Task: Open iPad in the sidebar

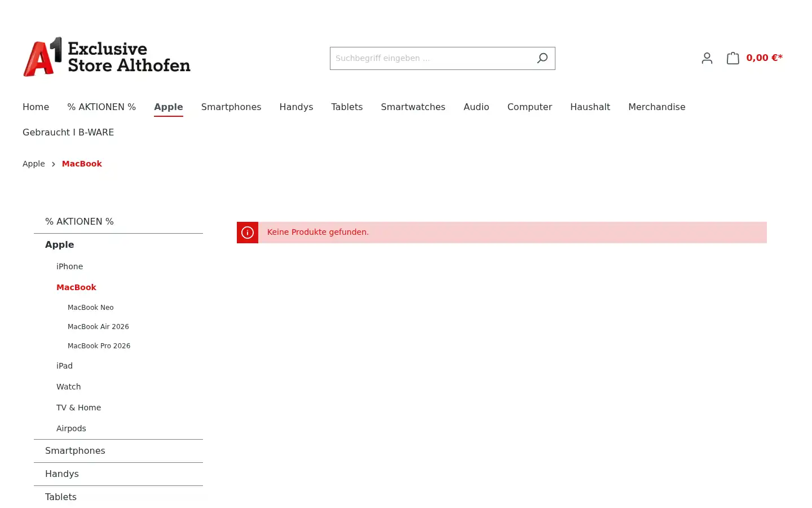Action: [x=64, y=366]
